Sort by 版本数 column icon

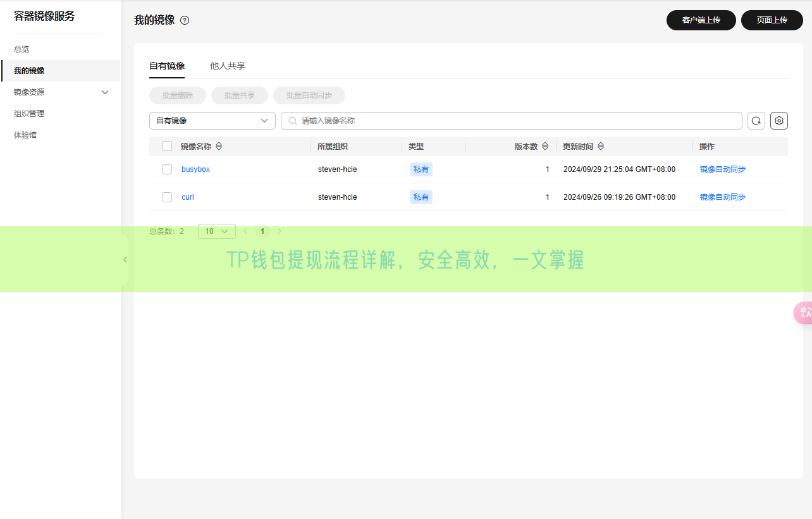pos(545,146)
